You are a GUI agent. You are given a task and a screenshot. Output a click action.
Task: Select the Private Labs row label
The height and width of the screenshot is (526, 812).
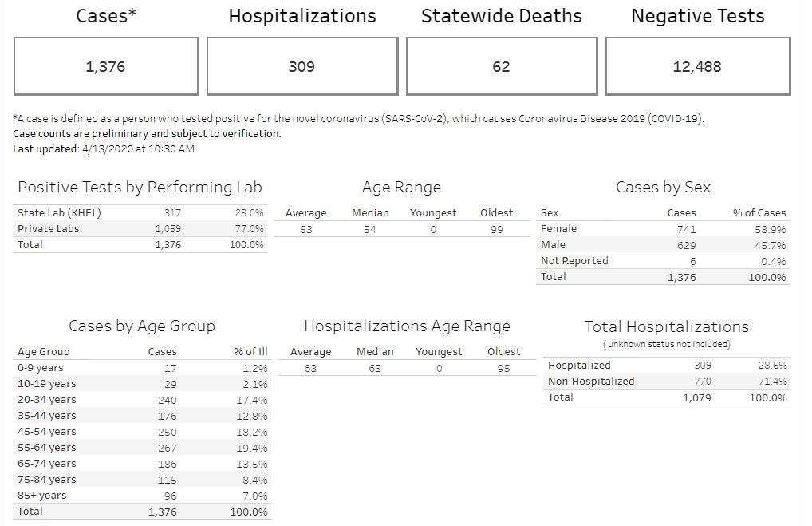(49, 228)
